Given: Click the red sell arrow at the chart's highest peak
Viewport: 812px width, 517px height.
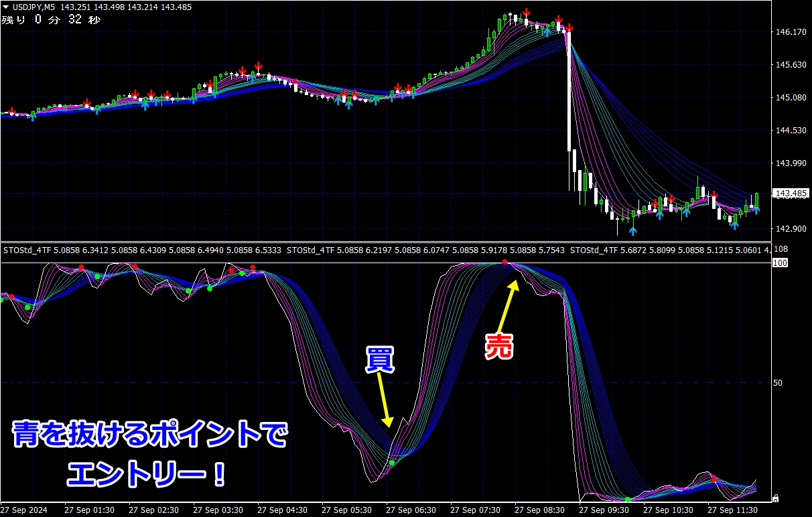Looking at the screenshot, I should [527, 13].
